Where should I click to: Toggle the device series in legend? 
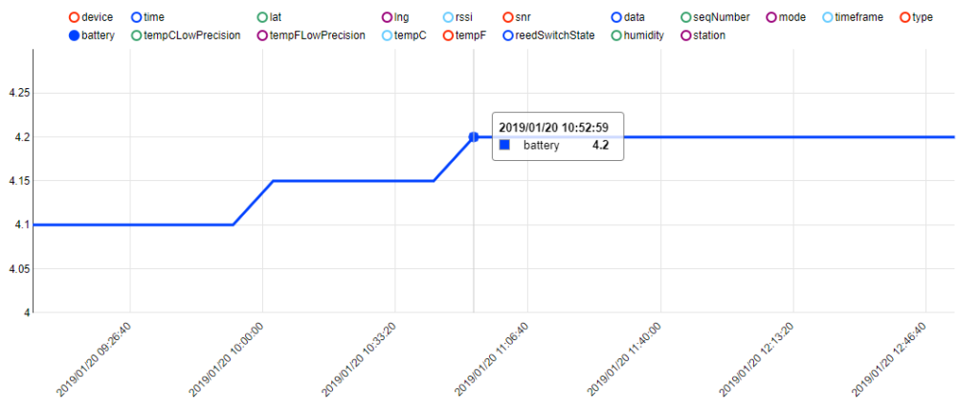[x=75, y=17]
